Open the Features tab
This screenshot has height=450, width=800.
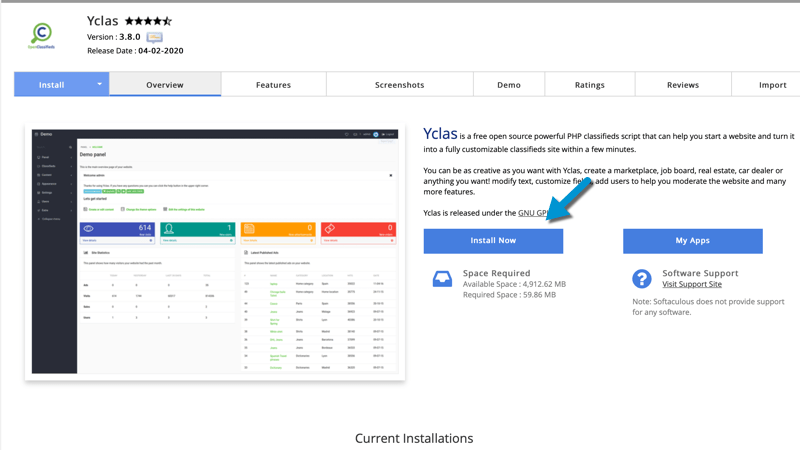273,85
